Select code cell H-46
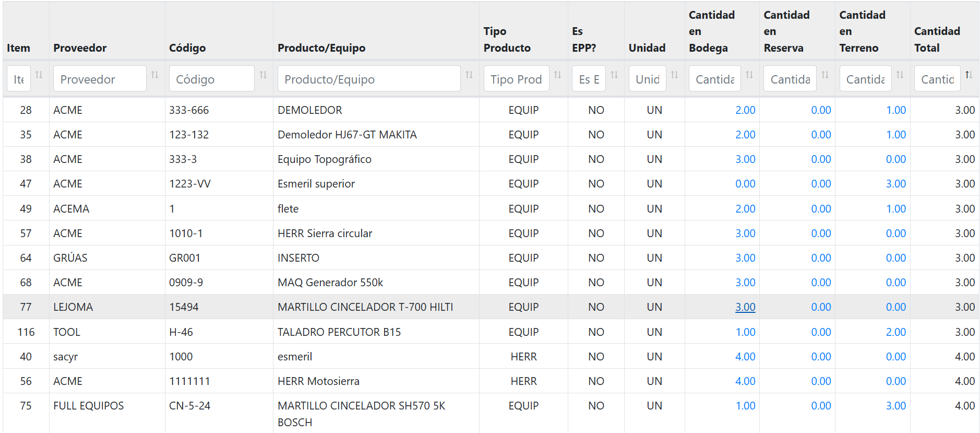This screenshot has width=980, height=433. (219, 332)
